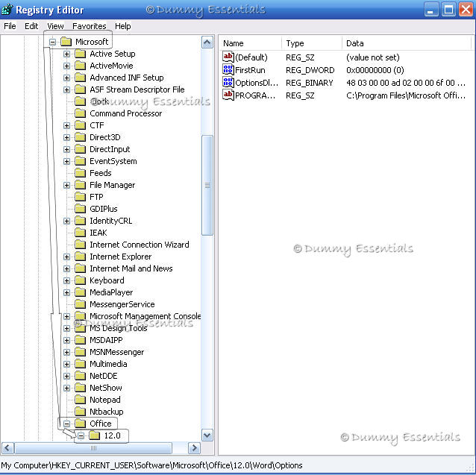Expand the Microsoft Management Console key
The image size is (476, 475).
tap(67, 316)
